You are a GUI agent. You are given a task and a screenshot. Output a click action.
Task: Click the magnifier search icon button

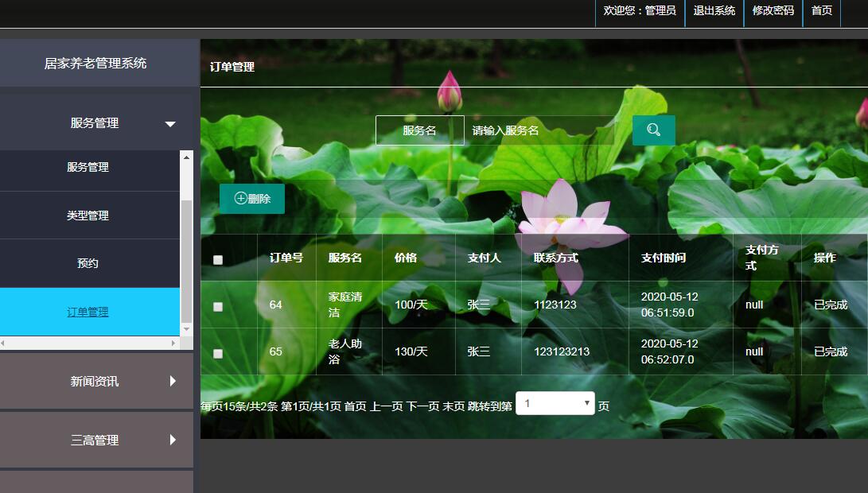tap(653, 130)
